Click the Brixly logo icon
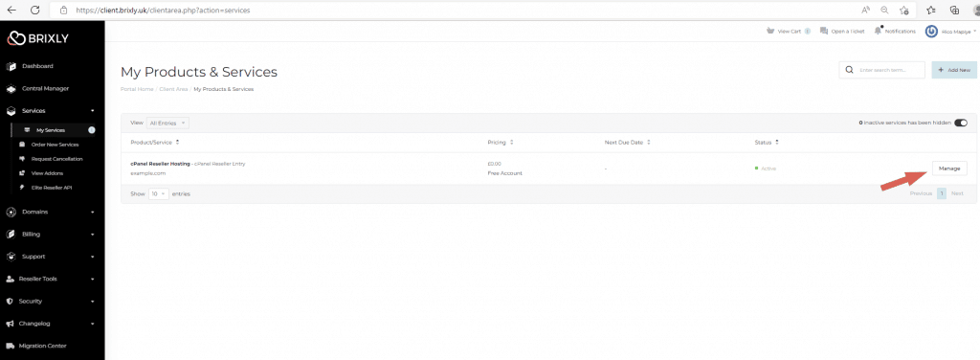980x360 pixels. pos(15,38)
